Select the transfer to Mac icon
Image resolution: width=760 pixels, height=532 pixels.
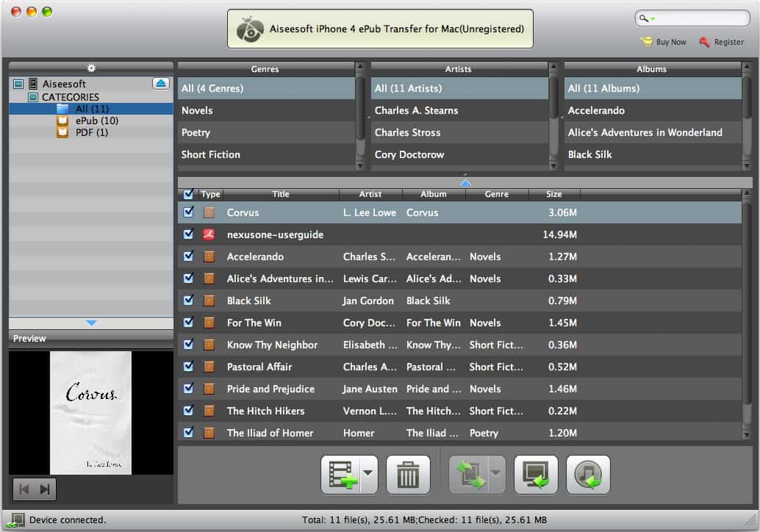click(536, 474)
